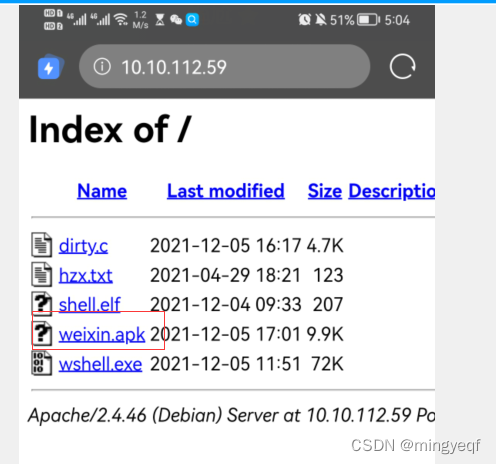Tap the unknown file icon beside shell.elf

[42, 304]
